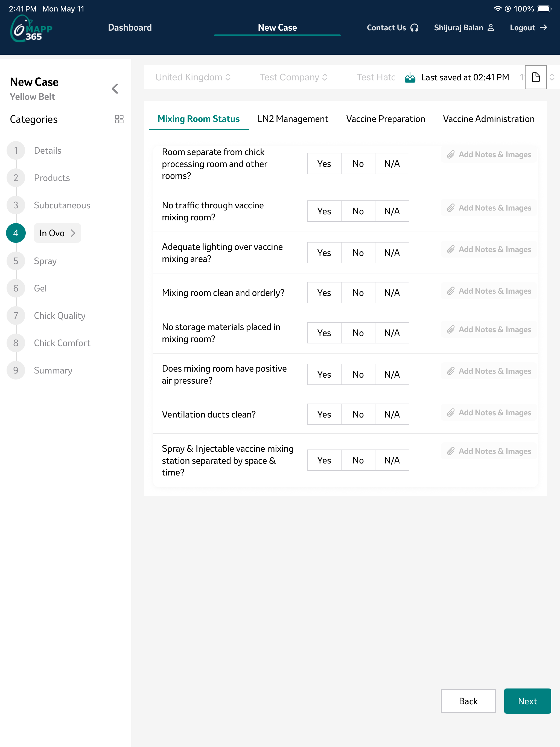Image resolution: width=560 pixels, height=747 pixels.
Task: Select Yes for mixing room clean and orderly
Action: click(x=324, y=293)
